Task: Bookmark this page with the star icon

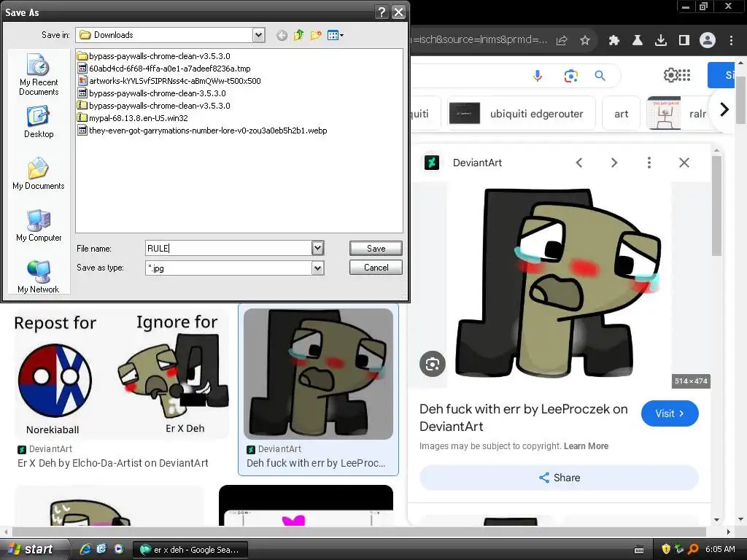Action: pyautogui.click(x=585, y=41)
